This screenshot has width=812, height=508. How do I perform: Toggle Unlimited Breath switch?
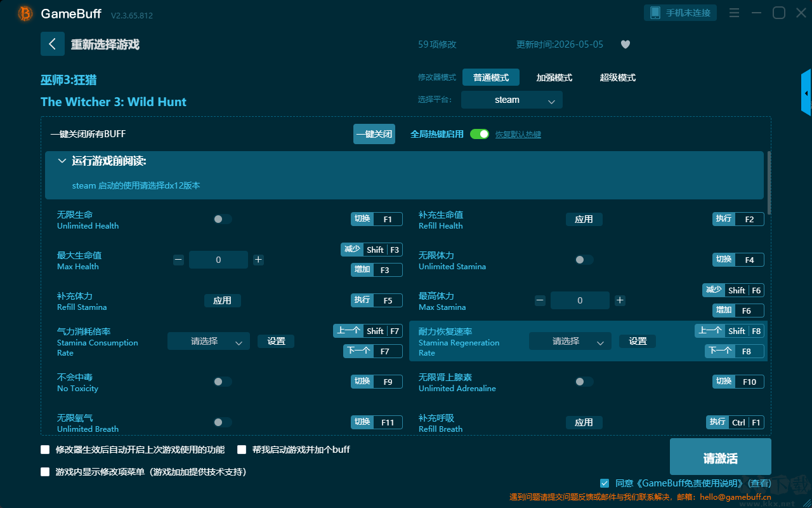click(x=223, y=422)
